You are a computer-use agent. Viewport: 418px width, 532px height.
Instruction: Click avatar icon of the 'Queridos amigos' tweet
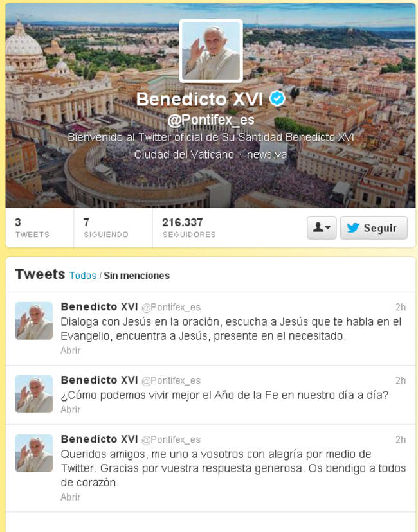point(33,453)
